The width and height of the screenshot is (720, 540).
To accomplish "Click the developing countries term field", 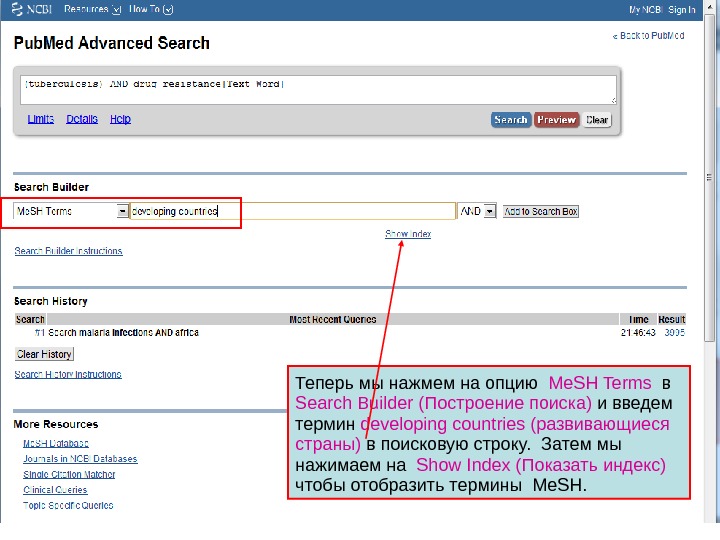I will (292, 211).
